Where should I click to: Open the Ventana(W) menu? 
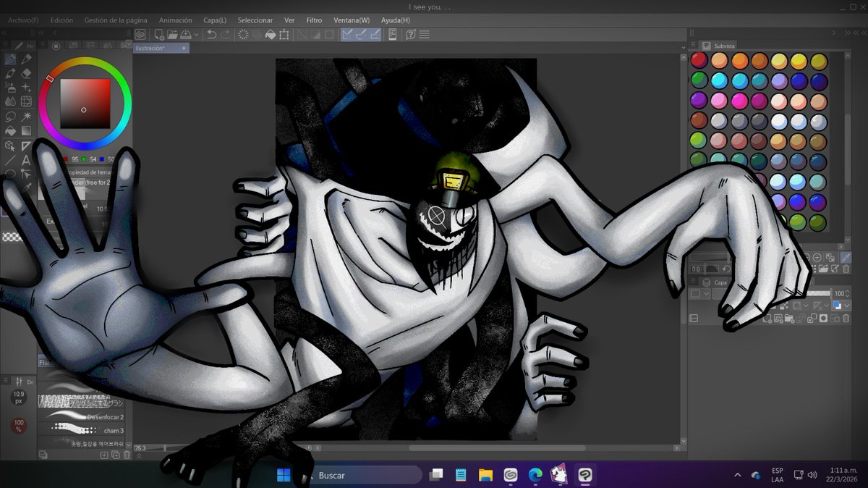pyautogui.click(x=352, y=20)
